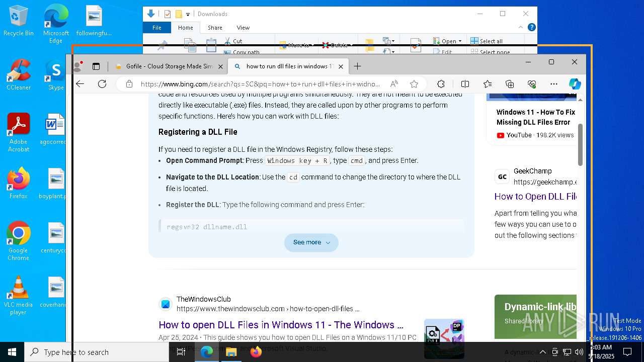Open Explorer Help question mark
The height and width of the screenshot is (362, 644).
pyautogui.click(x=531, y=27)
